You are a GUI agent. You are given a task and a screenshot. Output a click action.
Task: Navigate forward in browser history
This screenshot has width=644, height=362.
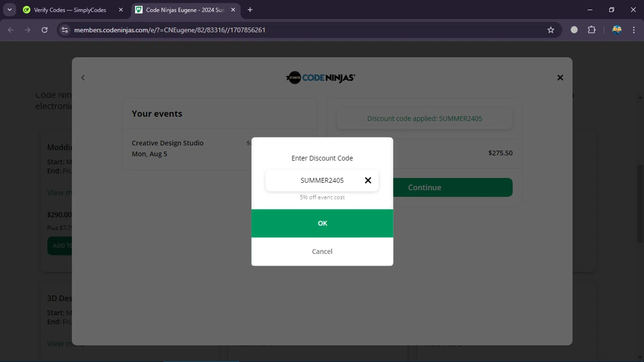tap(27, 30)
